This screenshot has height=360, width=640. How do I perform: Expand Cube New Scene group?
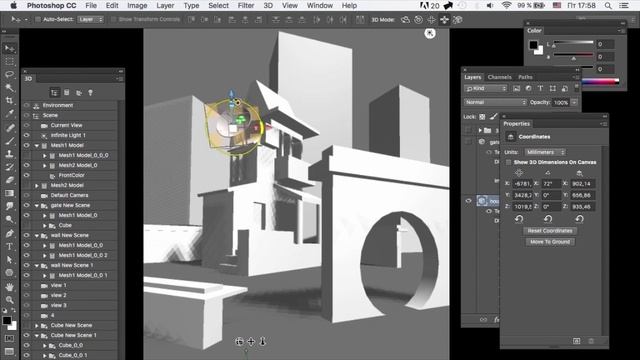pyautogui.click(x=37, y=325)
